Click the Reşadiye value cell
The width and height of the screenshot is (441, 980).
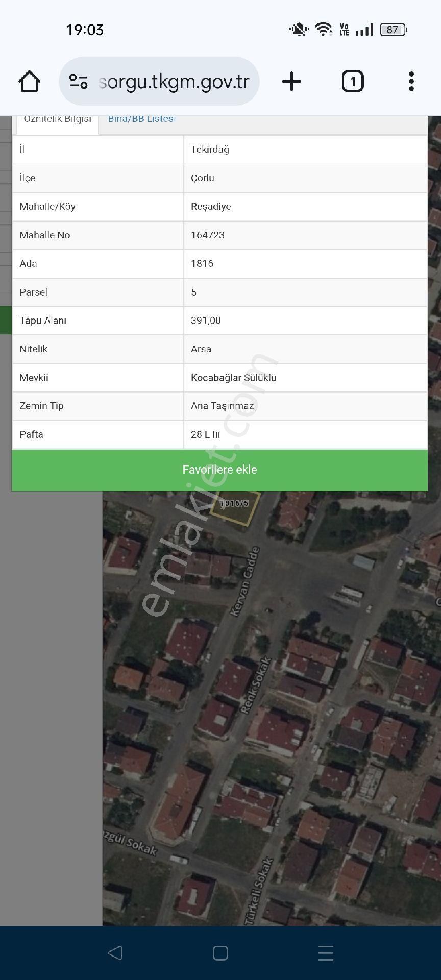click(x=305, y=207)
